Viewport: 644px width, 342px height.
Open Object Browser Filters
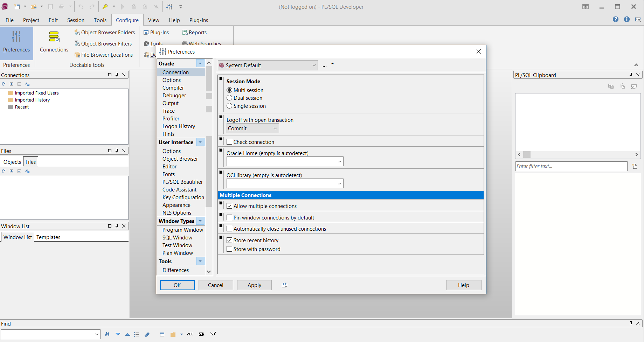tap(103, 44)
